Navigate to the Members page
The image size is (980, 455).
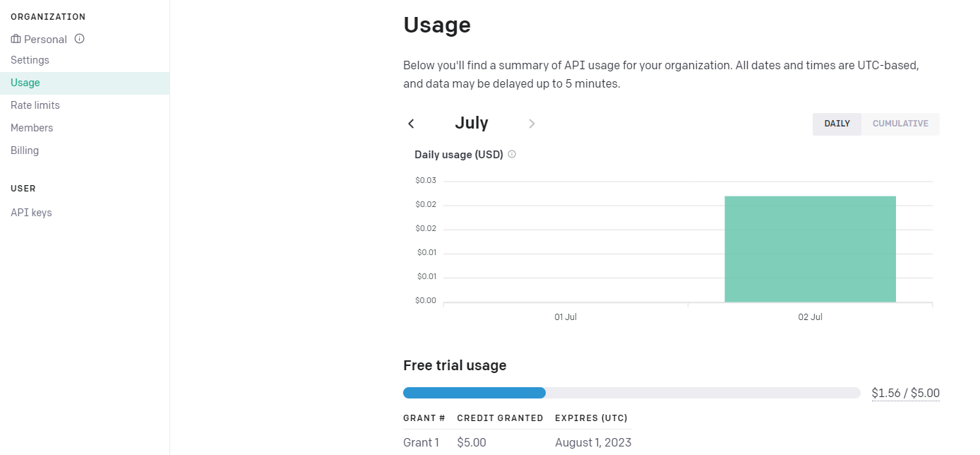pyautogui.click(x=32, y=128)
